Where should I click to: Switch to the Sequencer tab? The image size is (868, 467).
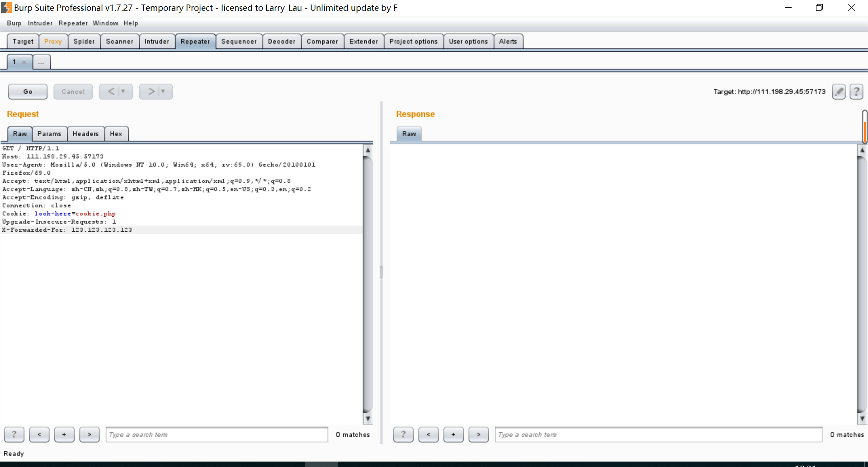click(239, 41)
